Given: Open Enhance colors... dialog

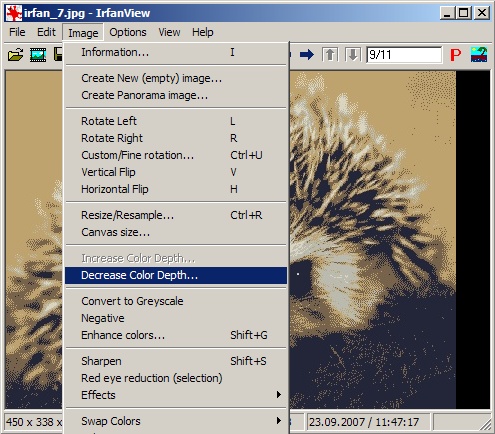Looking at the screenshot, I should [176, 335].
